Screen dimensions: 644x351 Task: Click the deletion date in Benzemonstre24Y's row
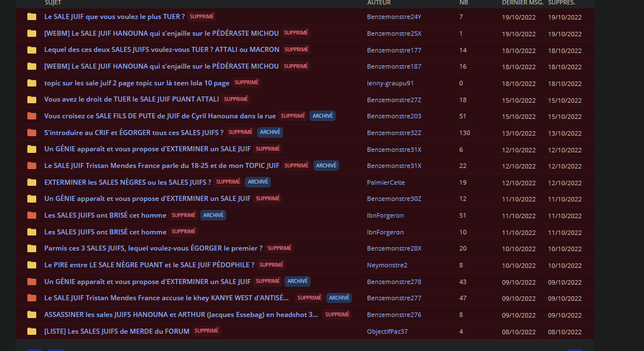pyautogui.click(x=565, y=17)
